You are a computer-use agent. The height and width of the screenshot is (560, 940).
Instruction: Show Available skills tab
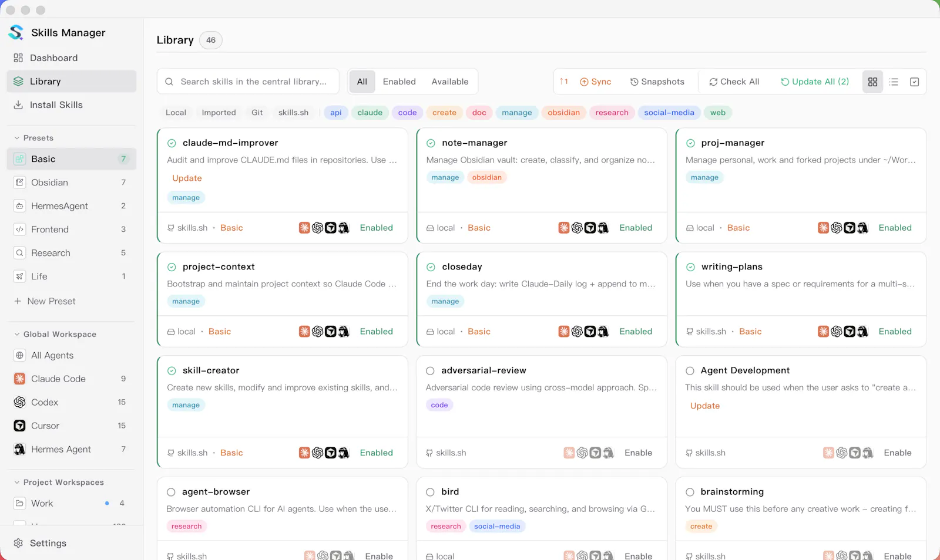(450, 82)
